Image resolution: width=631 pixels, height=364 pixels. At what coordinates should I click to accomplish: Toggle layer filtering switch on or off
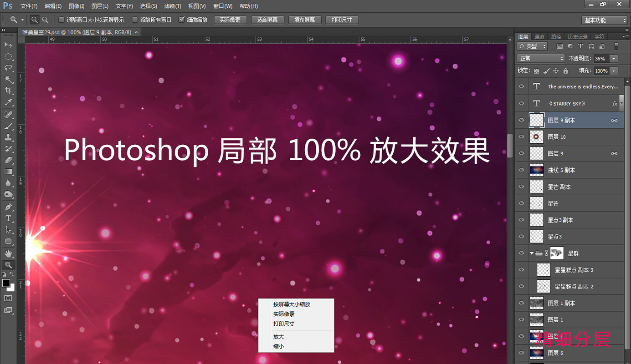click(616, 46)
